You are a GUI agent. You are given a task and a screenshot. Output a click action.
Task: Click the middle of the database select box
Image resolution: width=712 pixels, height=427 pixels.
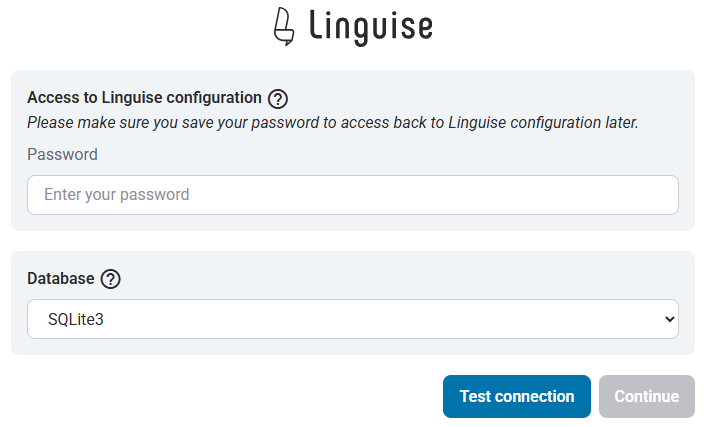[353, 319]
